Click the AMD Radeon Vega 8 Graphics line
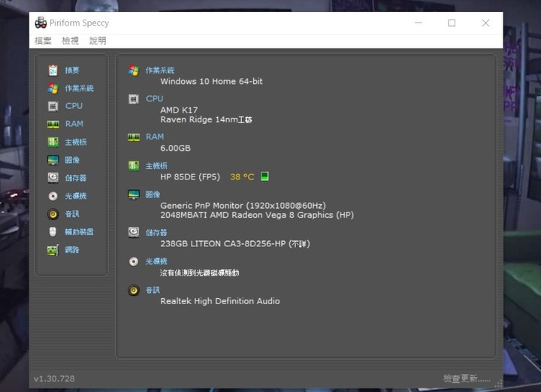 tap(257, 215)
